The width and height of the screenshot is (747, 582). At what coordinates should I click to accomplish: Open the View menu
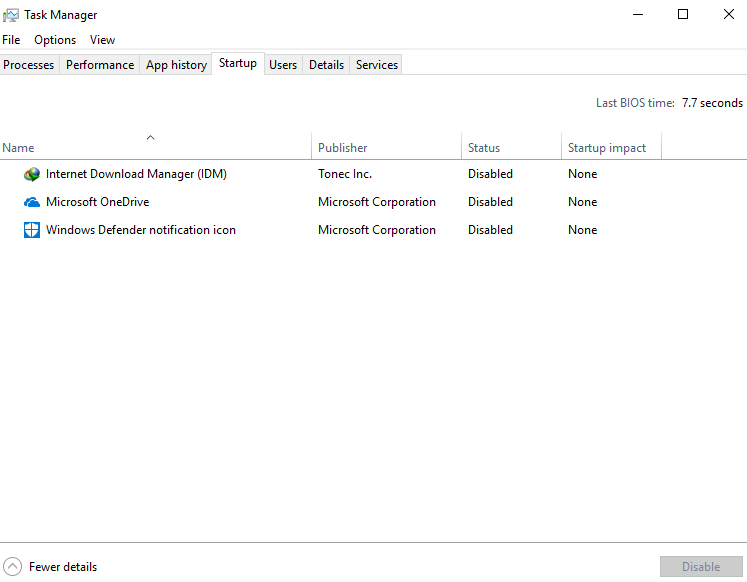(x=102, y=40)
